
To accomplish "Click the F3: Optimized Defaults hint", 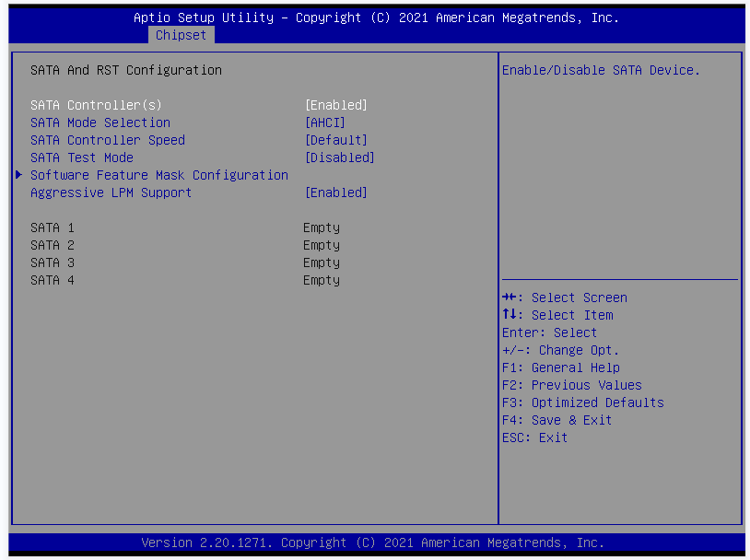I will point(582,402).
